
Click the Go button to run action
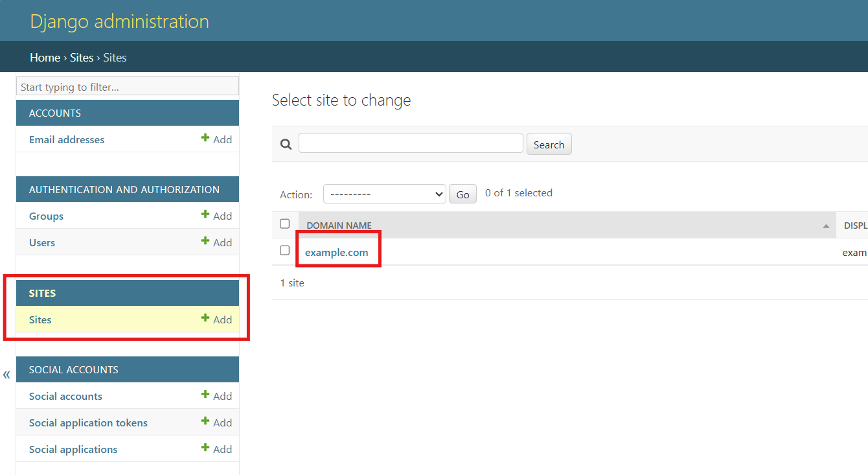tap(463, 194)
